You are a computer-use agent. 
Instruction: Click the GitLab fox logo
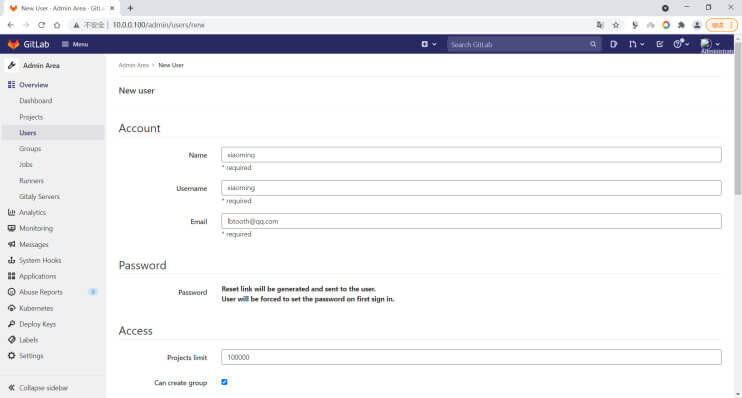point(13,44)
